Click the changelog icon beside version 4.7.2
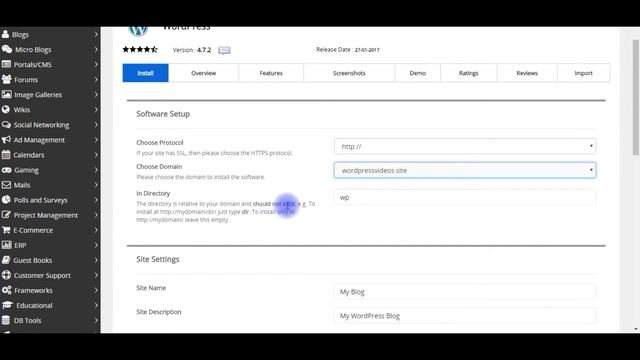 tap(224, 50)
